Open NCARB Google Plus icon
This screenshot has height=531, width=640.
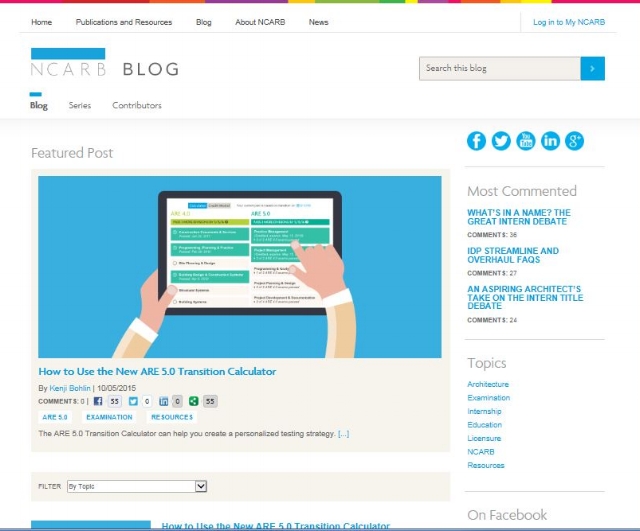tap(574, 141)
